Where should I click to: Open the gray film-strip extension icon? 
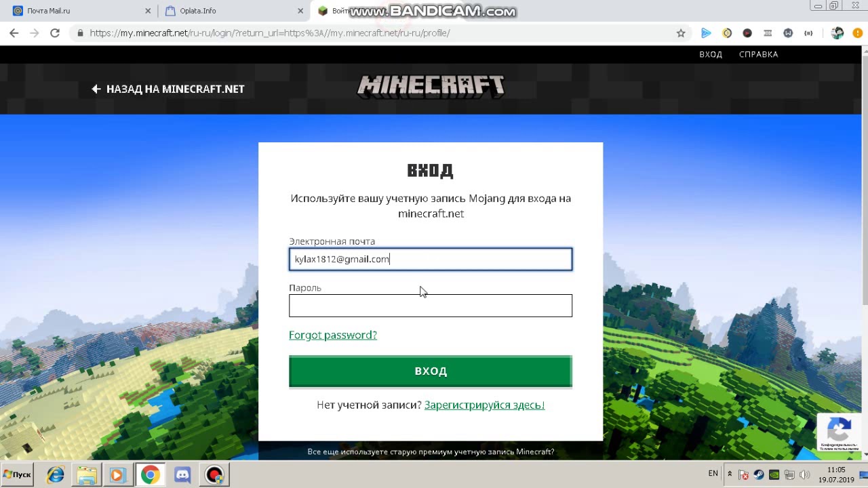click(x=768, y=33)
